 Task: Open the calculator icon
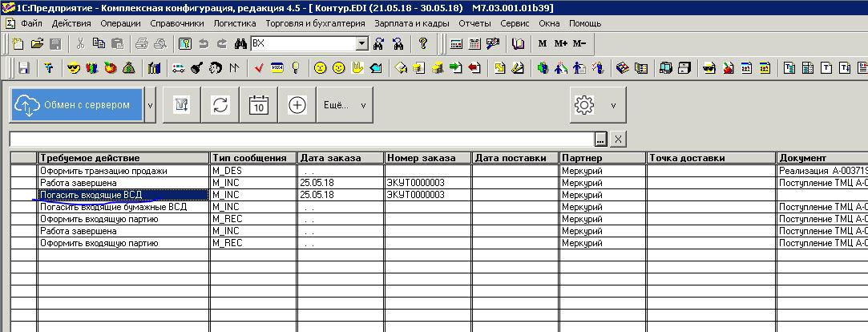point(456,44)
